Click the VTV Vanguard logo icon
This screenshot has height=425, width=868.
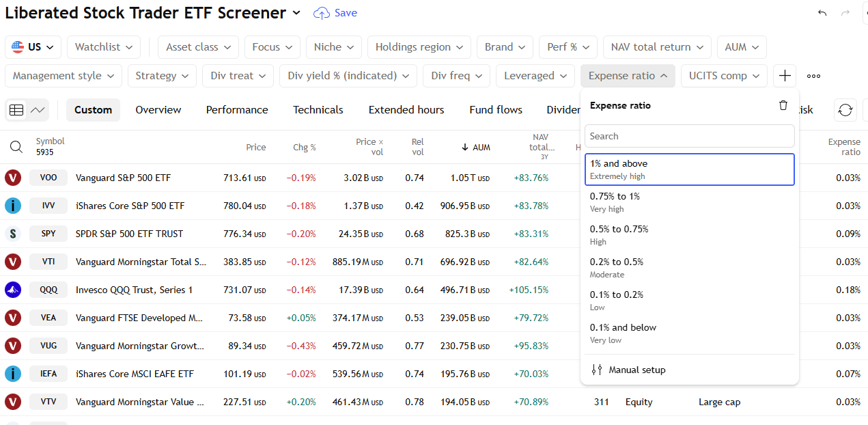[x=12, y=402]
